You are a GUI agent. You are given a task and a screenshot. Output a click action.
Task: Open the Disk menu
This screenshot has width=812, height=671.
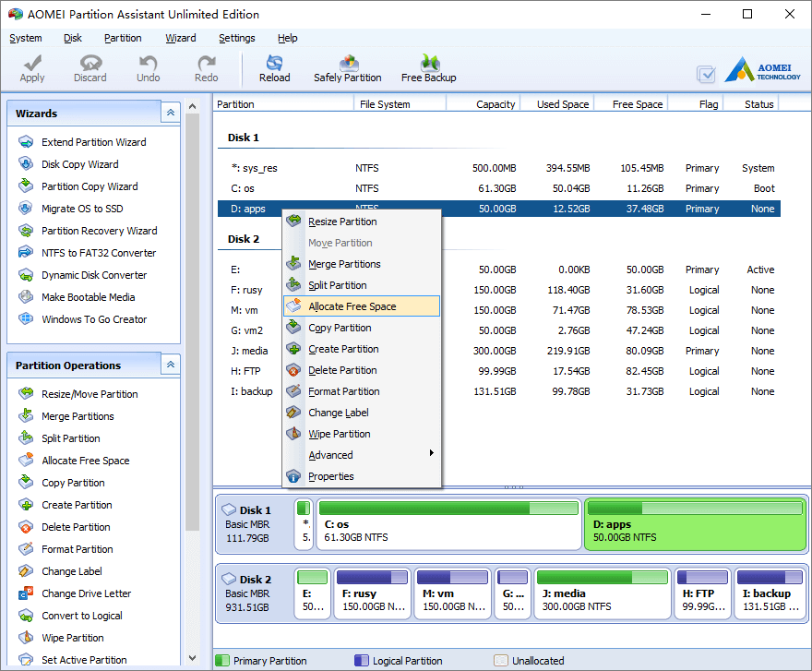[x=72, y=38]
